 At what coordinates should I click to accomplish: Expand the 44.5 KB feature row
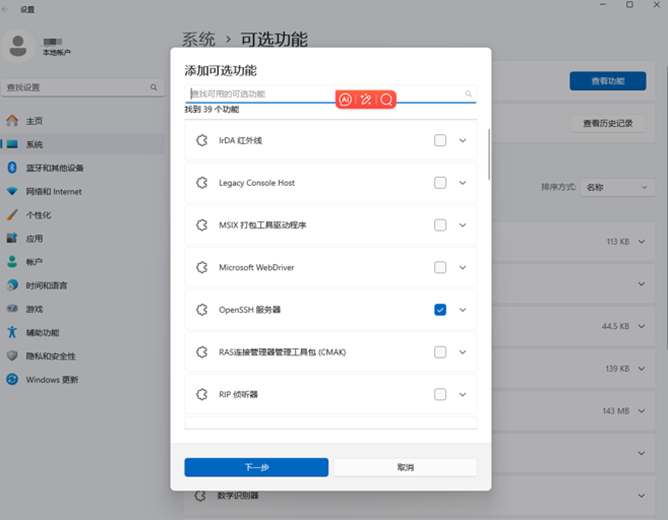[641, 326]
